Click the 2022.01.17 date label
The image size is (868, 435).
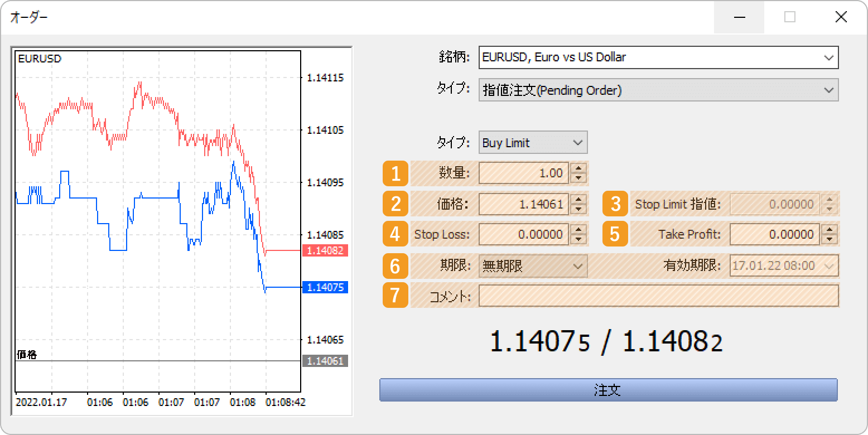point(41,402)
